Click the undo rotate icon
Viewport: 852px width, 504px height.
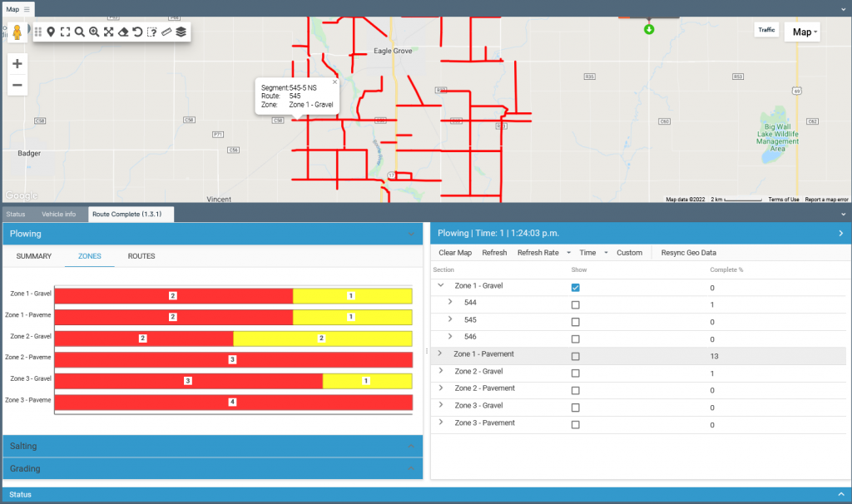pyautogui.click(x=138, y=32)
